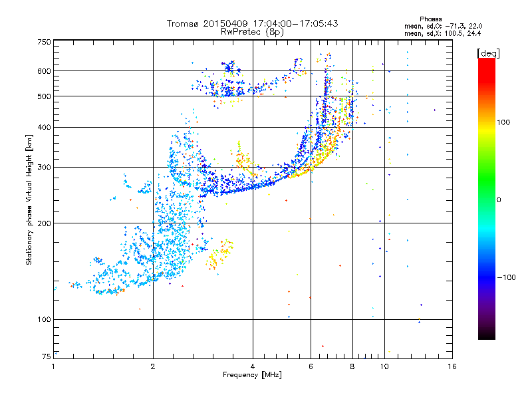Screen dimensions: 532x399
Task: Click the y-axis '600' tick label
Action: tap(44, 71)
